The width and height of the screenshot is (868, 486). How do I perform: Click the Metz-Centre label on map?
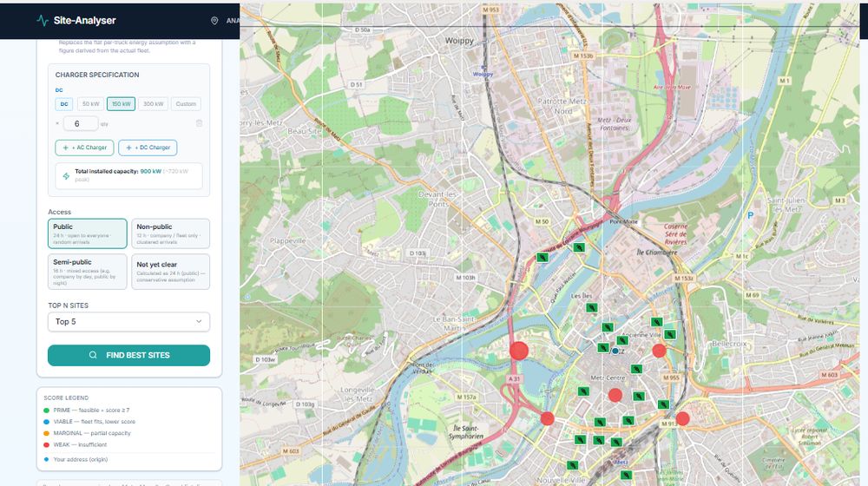click(x=608, y=378)
